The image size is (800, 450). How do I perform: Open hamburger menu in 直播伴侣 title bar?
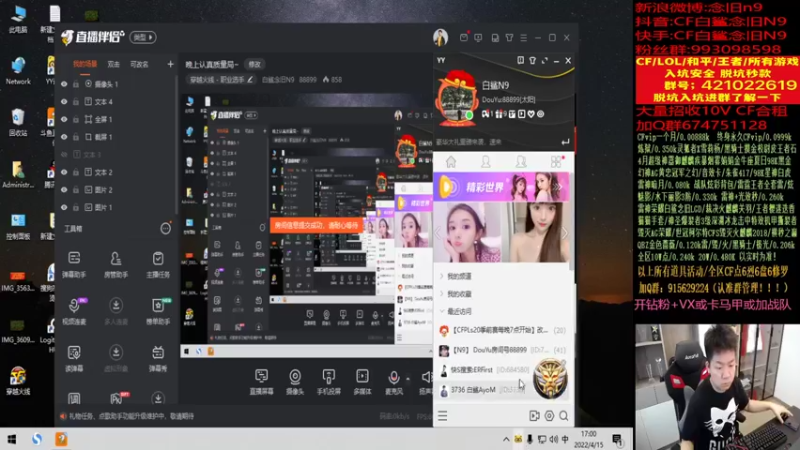pos(523,38)
